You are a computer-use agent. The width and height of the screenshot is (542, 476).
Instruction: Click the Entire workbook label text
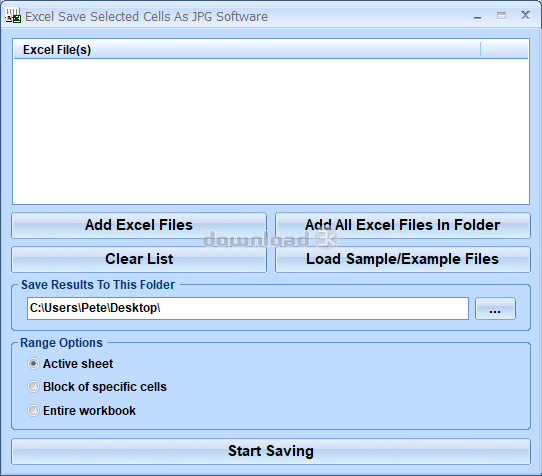(89, 411)
